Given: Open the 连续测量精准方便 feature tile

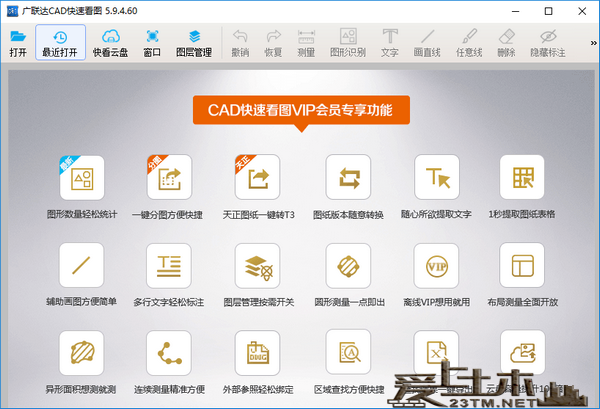Looking at the screenshot, I should click(169, 353).
